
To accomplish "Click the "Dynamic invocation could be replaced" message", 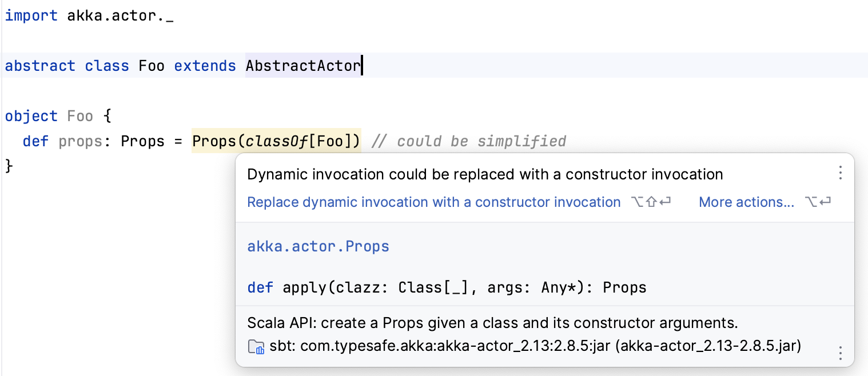I will [485, 174].
